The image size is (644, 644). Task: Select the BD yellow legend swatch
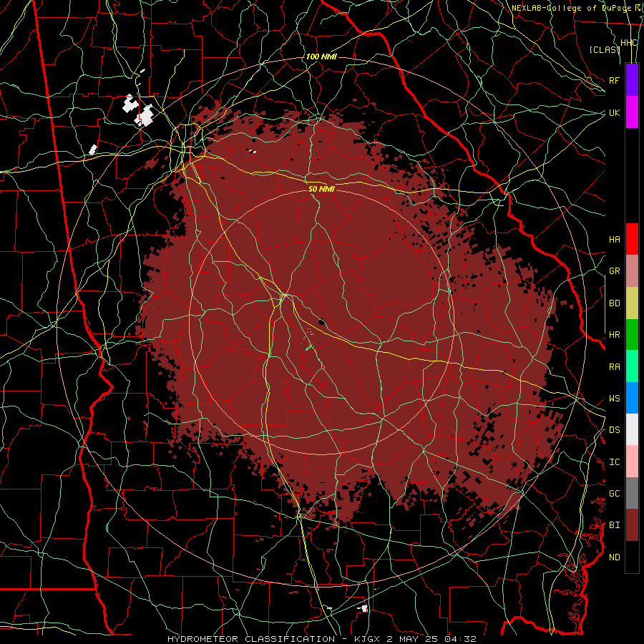632,303
